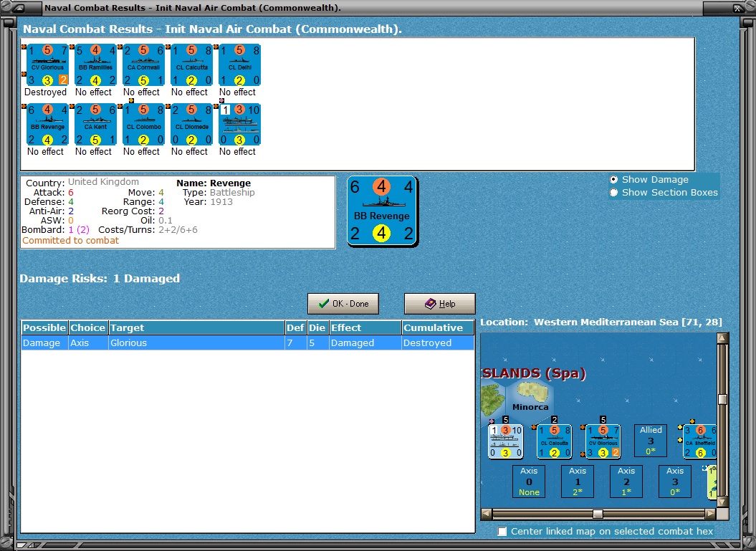
Task: Click the Cumulative column header
Action: (x=438, y=327)
